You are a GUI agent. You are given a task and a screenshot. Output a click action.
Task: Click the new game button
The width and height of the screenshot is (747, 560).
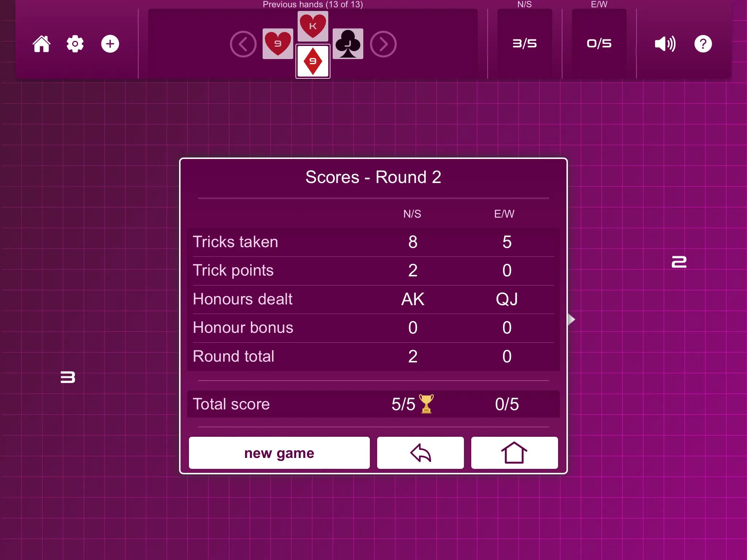click(x=279, y=453)
